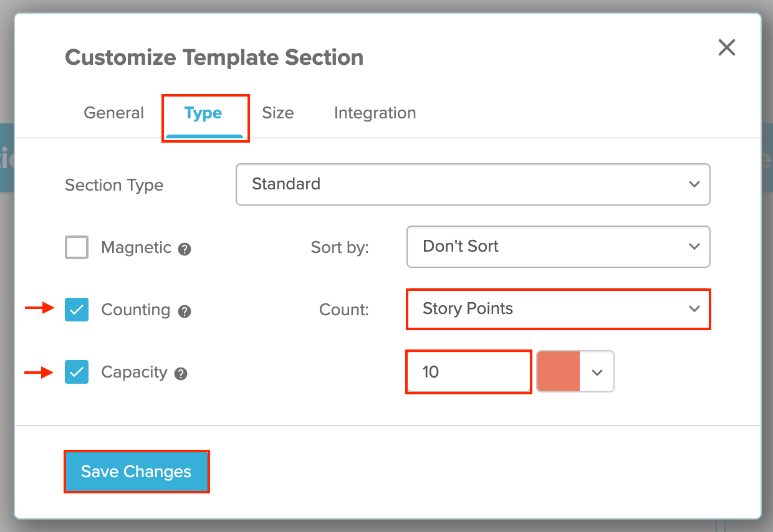Image resolution: width=773 pixels, height=532 pixels.
Task: Uncheck the Counting checkbox
Action: [x=77, y=310]
